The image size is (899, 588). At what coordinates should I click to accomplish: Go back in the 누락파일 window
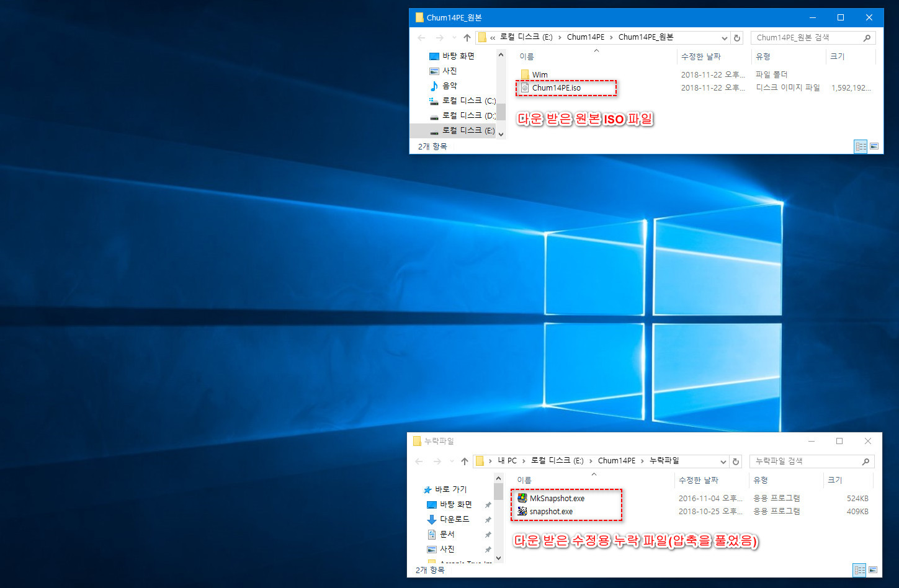(x=419, y=461)
